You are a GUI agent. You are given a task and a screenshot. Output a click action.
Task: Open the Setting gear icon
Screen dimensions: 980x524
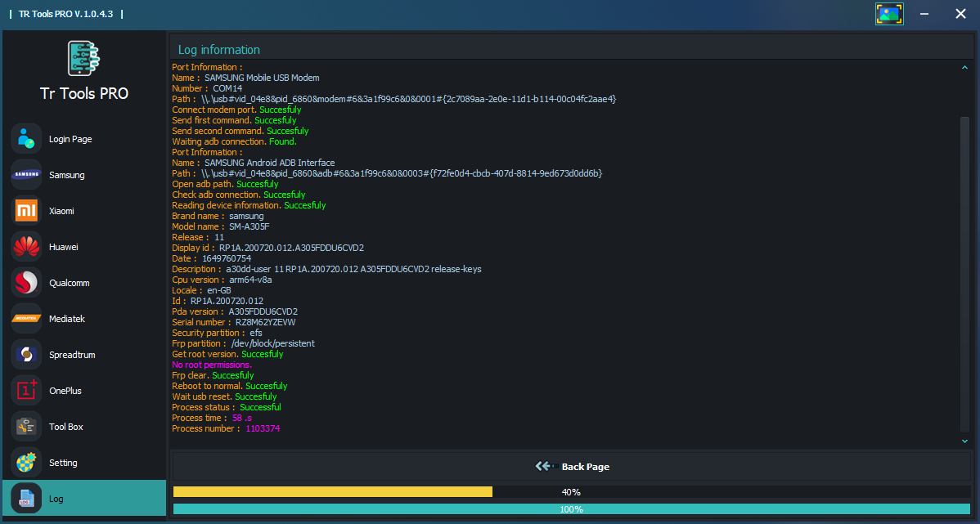[26, 463]
